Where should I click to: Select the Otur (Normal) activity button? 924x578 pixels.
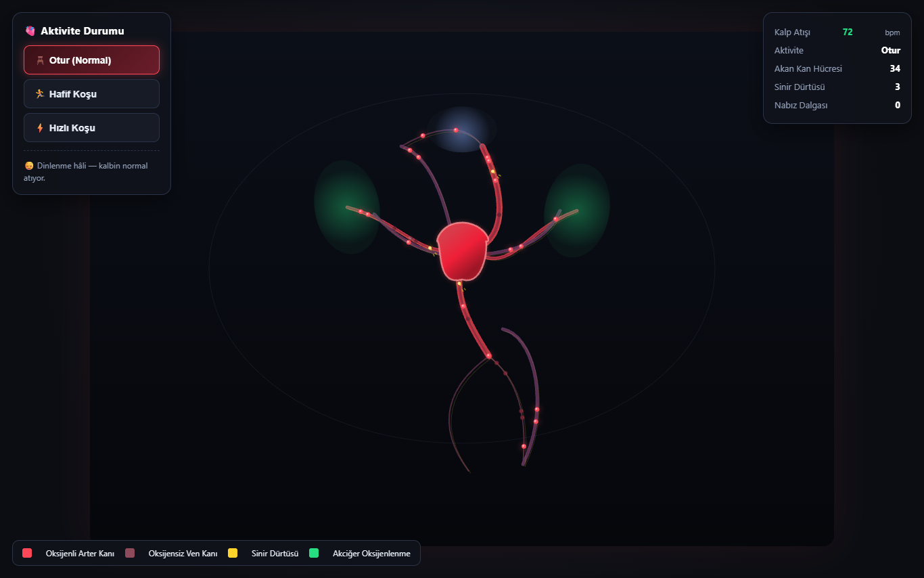tap(91, 60)
